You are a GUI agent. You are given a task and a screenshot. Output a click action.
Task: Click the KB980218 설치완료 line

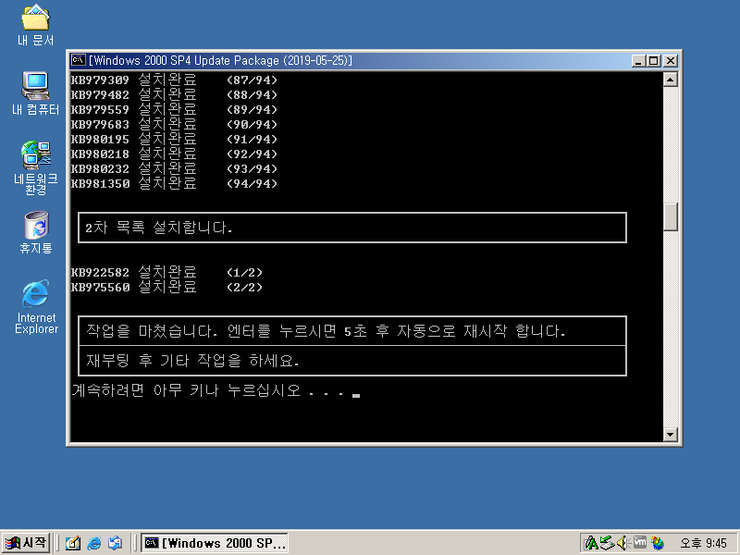(174, 154)
